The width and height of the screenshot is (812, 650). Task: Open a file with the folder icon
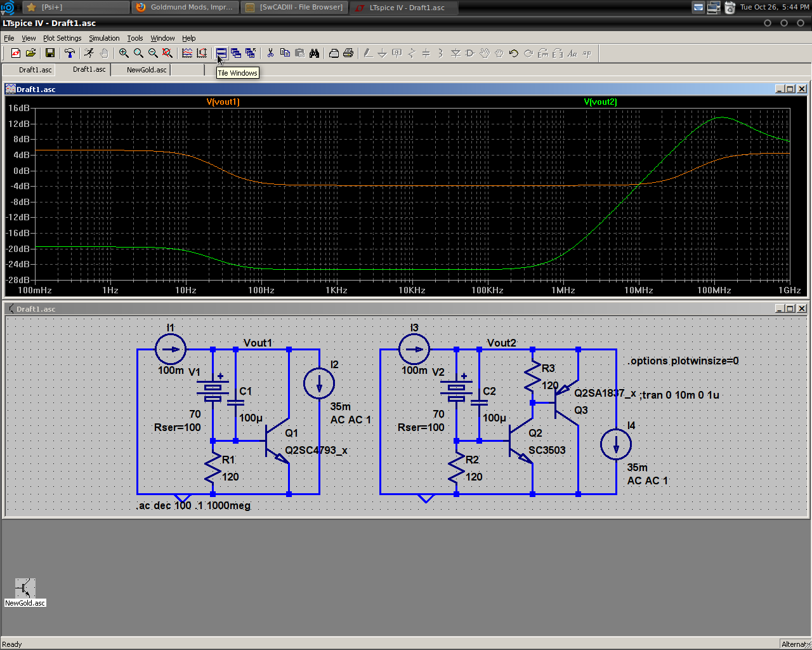[30, 53]
